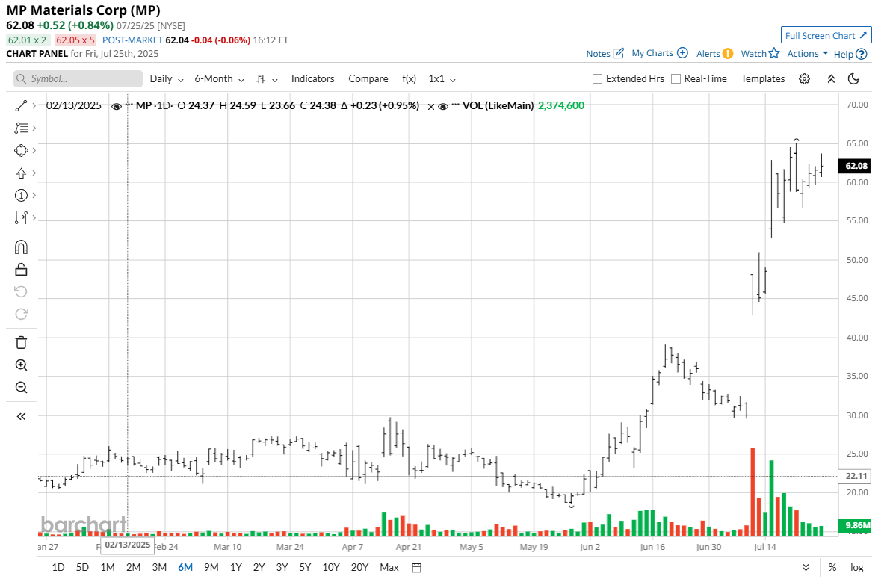Open the f(x) expressions button

click(409, 79)
